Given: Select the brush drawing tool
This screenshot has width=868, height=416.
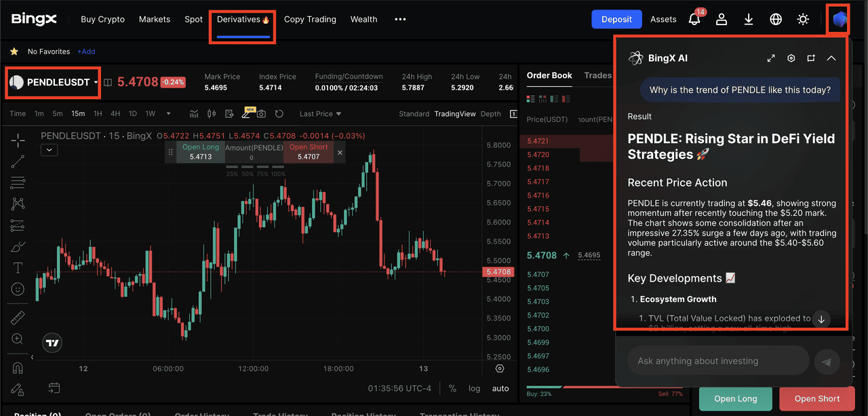Looking at the screenshot, I should pyautogui.click(x=18, y=246).
